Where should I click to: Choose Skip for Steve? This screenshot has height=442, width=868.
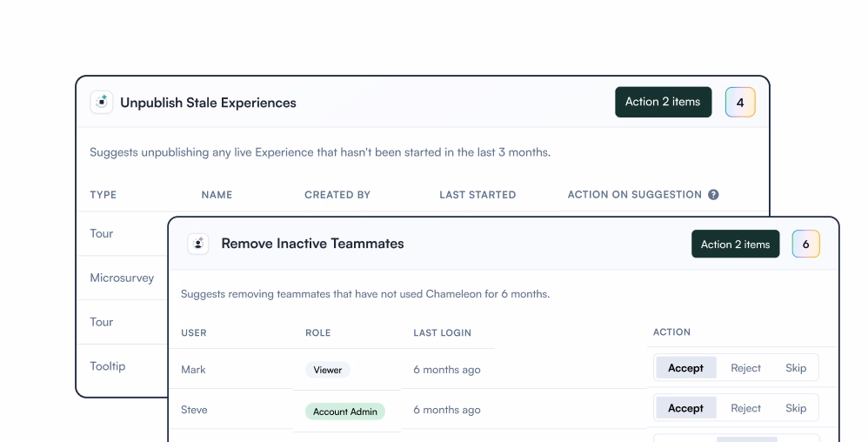(x=796, y=408)
